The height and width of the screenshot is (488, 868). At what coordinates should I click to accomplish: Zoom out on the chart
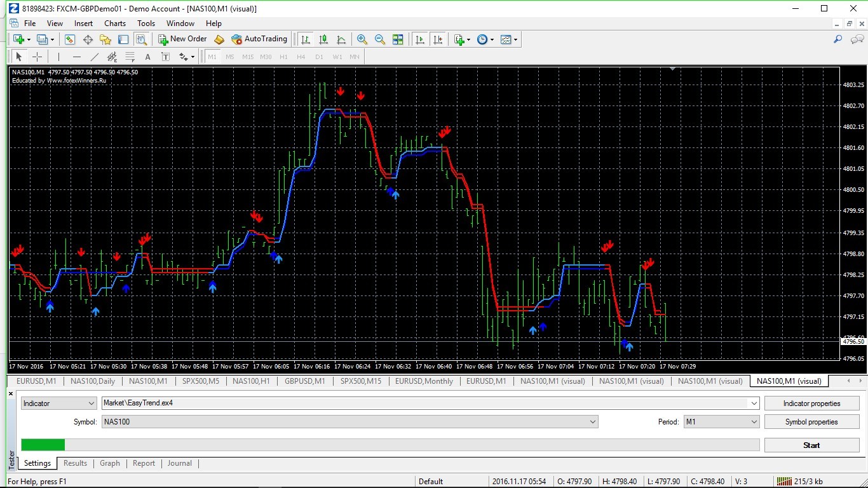[x=380, y=39]
